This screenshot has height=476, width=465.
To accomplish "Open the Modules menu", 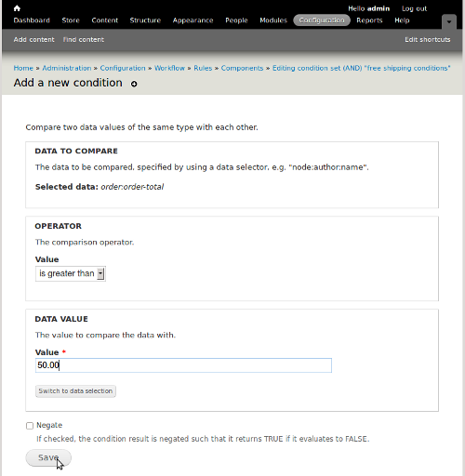I will coord(273,20).
